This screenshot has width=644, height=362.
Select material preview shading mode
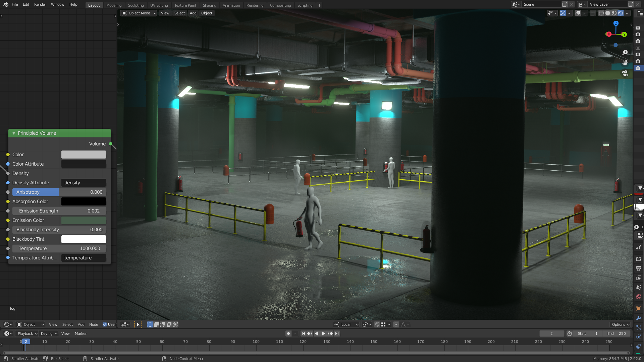point(614,13)
